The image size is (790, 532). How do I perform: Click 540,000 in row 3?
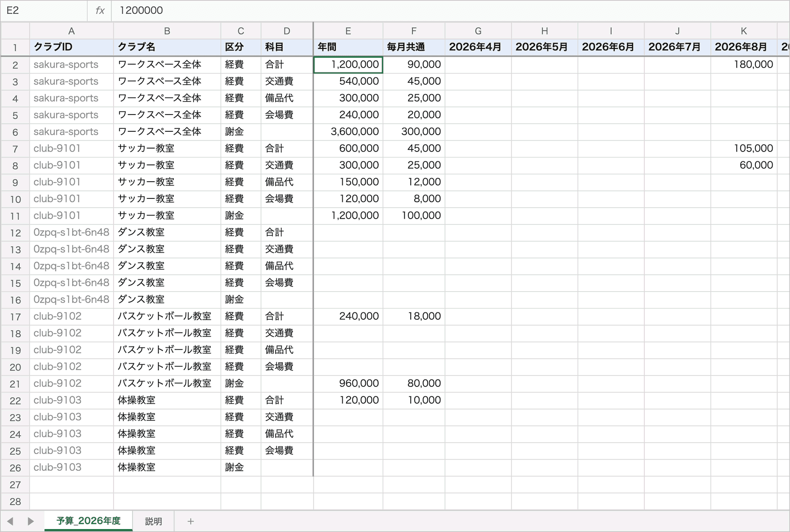[348, 81]
